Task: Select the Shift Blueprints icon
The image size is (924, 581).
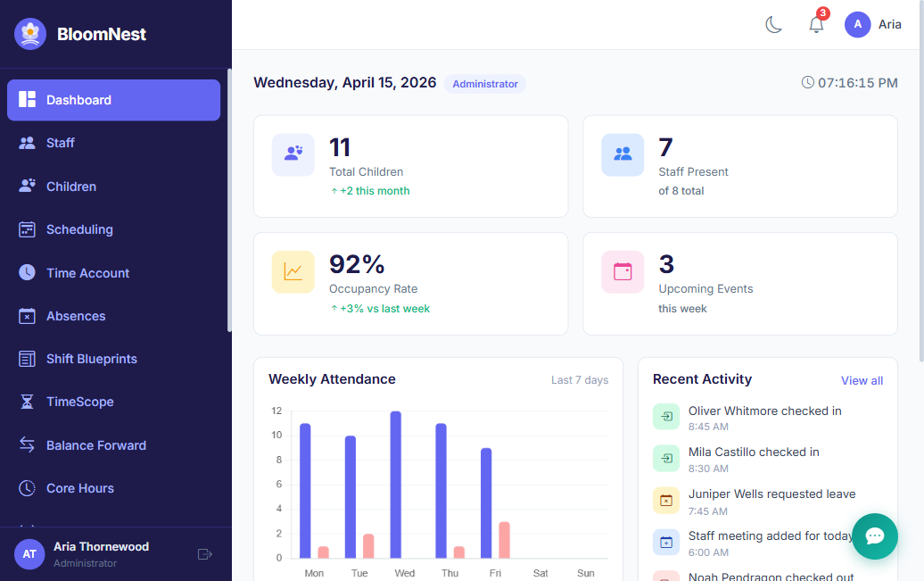Action: pos(29,358)
